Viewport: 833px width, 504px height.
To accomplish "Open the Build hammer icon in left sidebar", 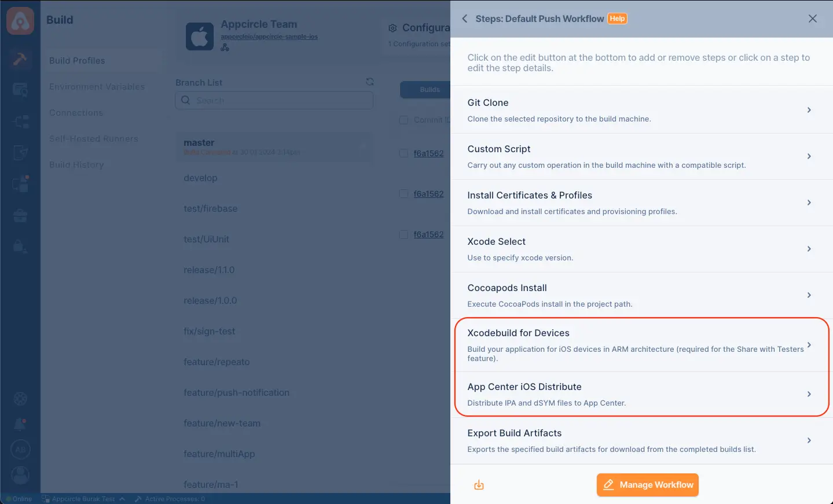I will (x=20, y=58).
